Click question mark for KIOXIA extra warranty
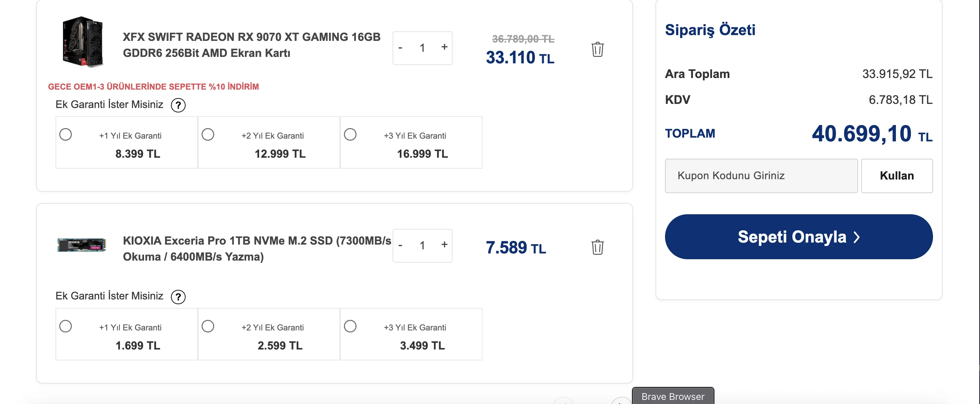Image resolution: width=980 pixels, height=404 pixels. (178, 297)
